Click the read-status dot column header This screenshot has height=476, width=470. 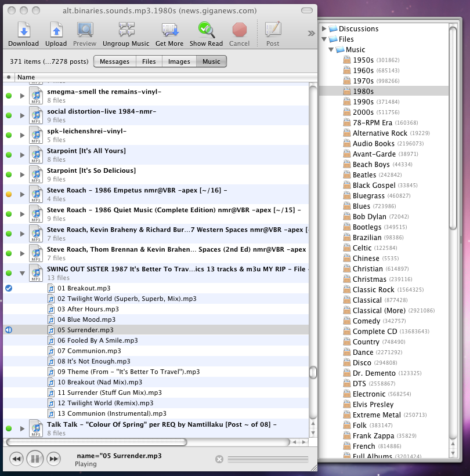[9, 77]
